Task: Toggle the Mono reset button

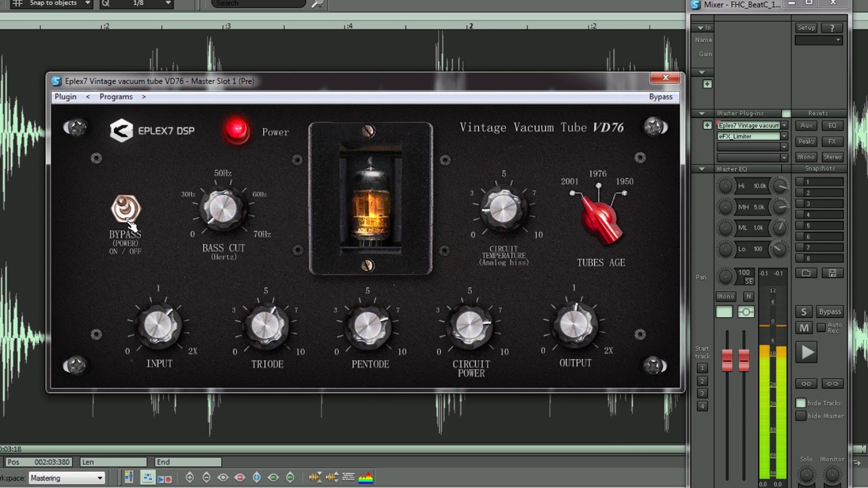Action: (x=806, y=157)
